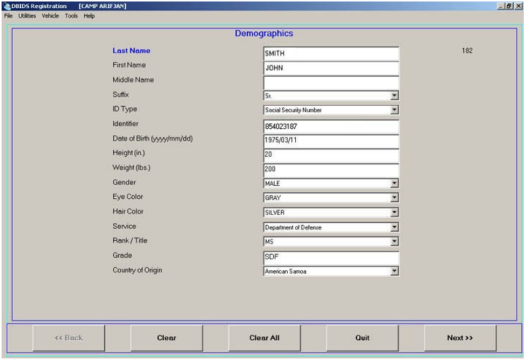Click the Last Name field containing SMITH
This screenshot has width=528, height=362.
tap(331, 54)
